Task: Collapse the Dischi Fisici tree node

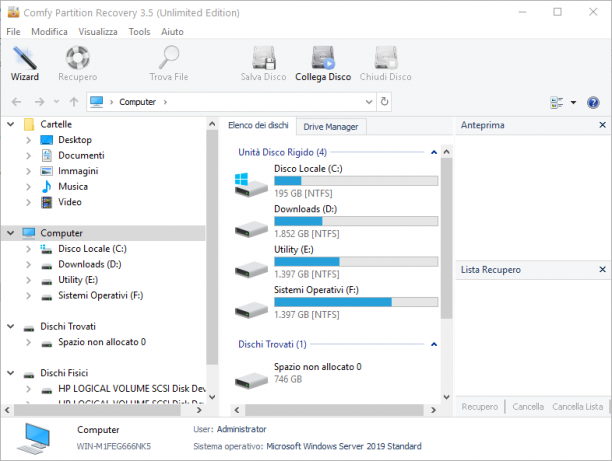Action: tap(11, 373)
